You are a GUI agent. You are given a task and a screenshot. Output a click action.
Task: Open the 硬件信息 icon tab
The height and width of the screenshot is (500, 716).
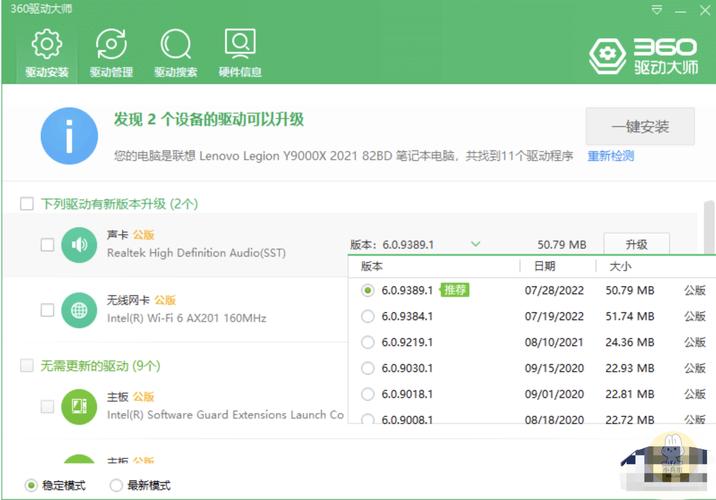pos(240,53)
